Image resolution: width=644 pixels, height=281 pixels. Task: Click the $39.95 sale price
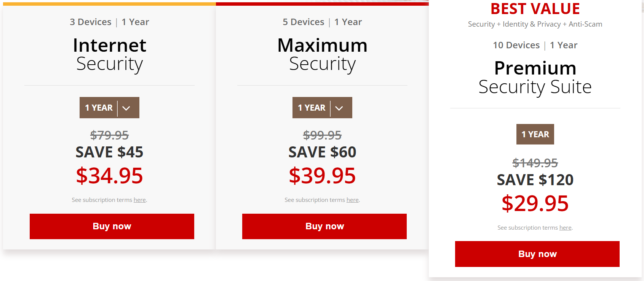tap(322, 175)
